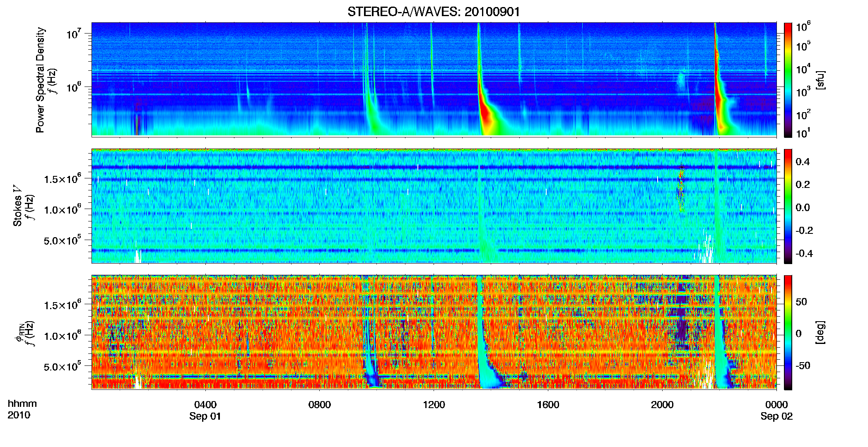868x447 pixels.
Task: Select the 10⁵ tick on the sfu colorbar
Action: click(803, 46)
